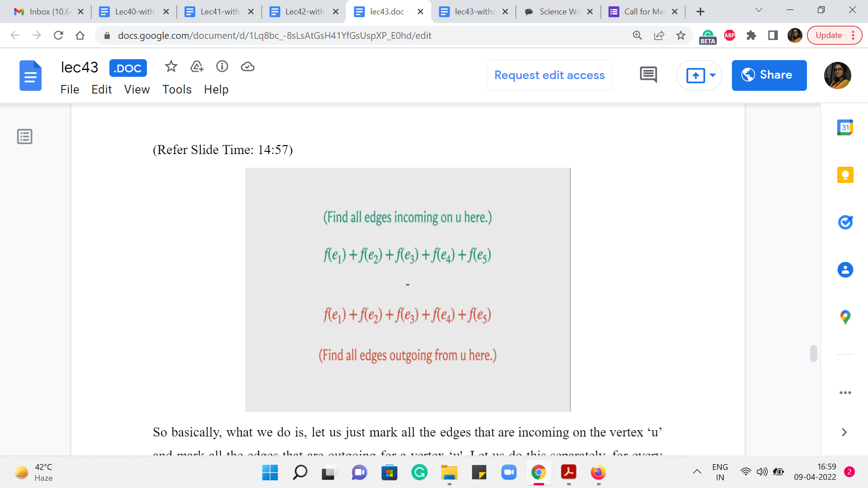Screen dimensions: 868x488
Task: Expand the present-to-meeting dropdown arrow
Action: (713, 75)
